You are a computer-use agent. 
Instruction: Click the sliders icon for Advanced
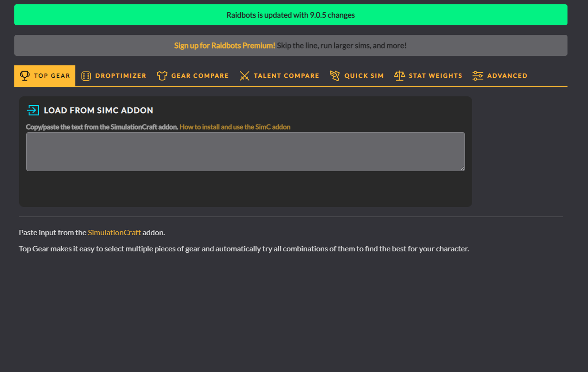tap(478, 76)
